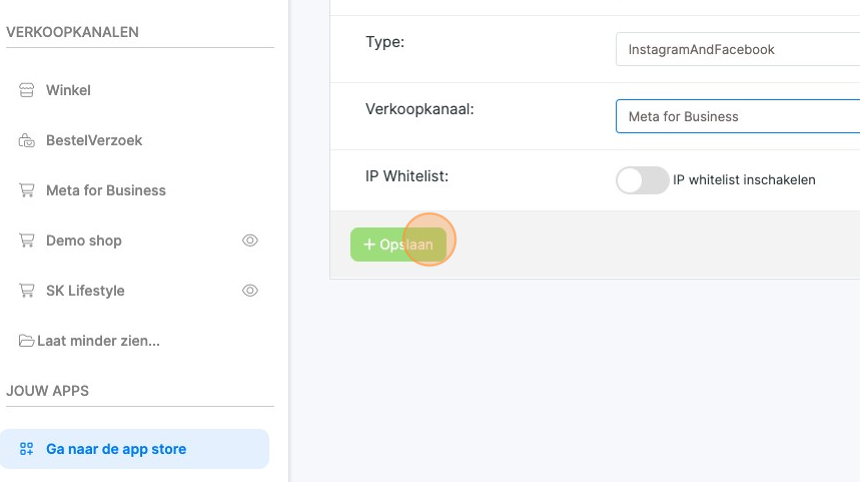Enable the IP whitelist switch

coord(642,180)
